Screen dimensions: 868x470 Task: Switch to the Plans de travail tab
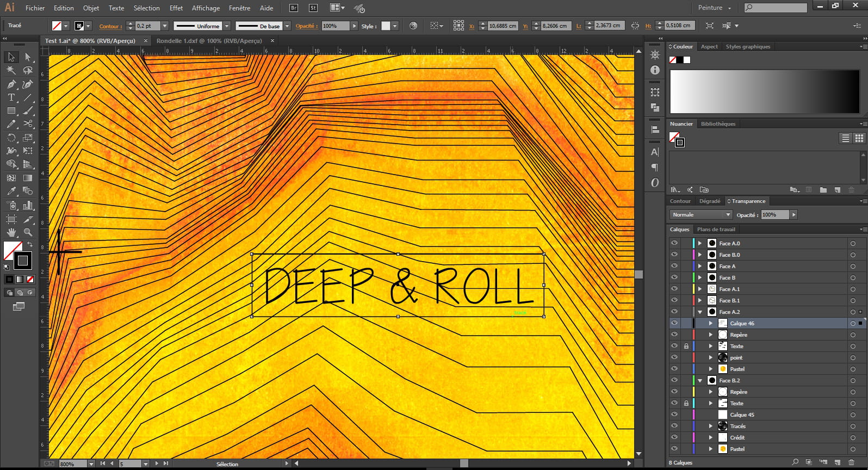[716, 230]
